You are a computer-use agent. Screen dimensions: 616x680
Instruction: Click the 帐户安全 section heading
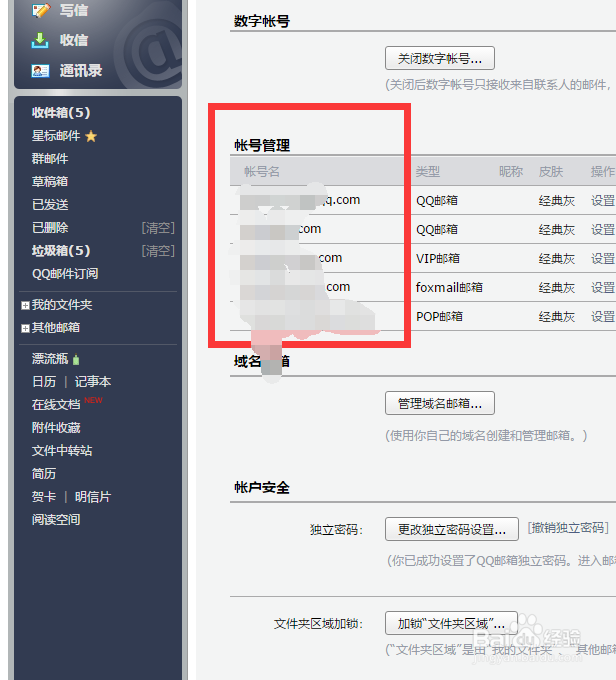click(x=262, y=487)
